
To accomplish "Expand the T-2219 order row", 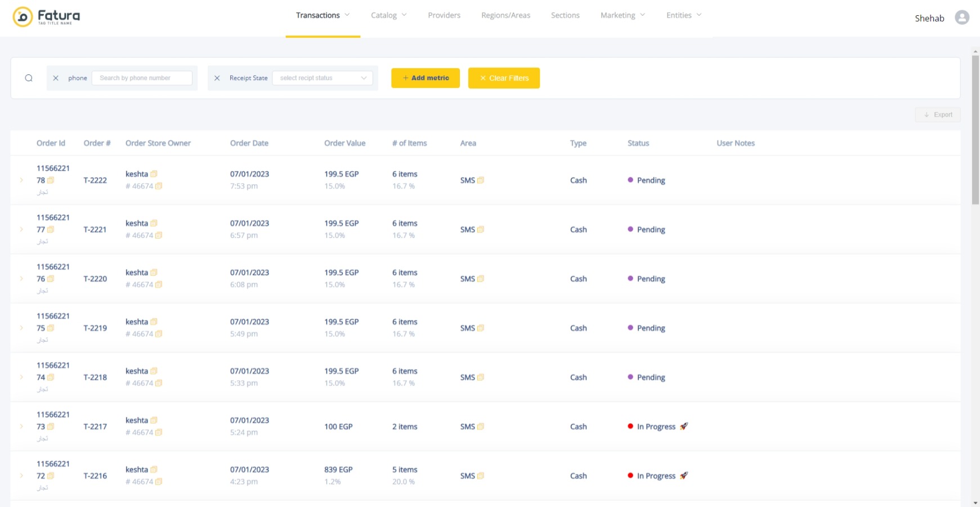I will click(x=21, y=328).
